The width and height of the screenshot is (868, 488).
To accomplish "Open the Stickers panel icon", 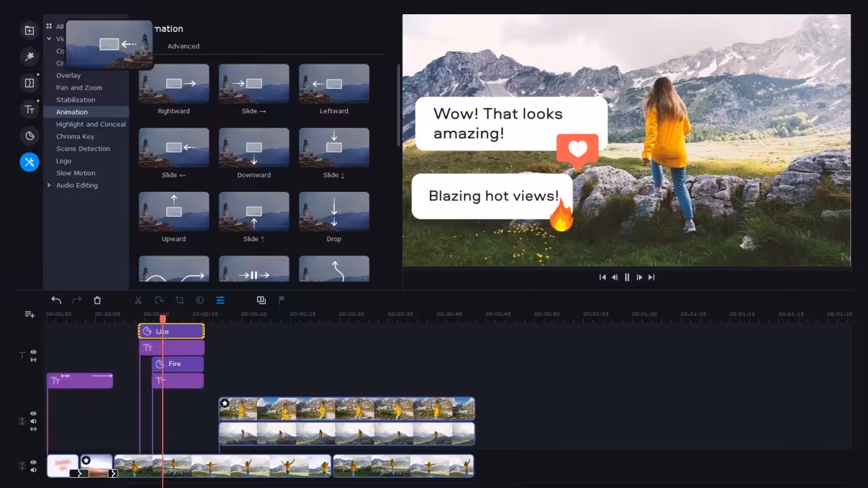I will pos(29,136).
